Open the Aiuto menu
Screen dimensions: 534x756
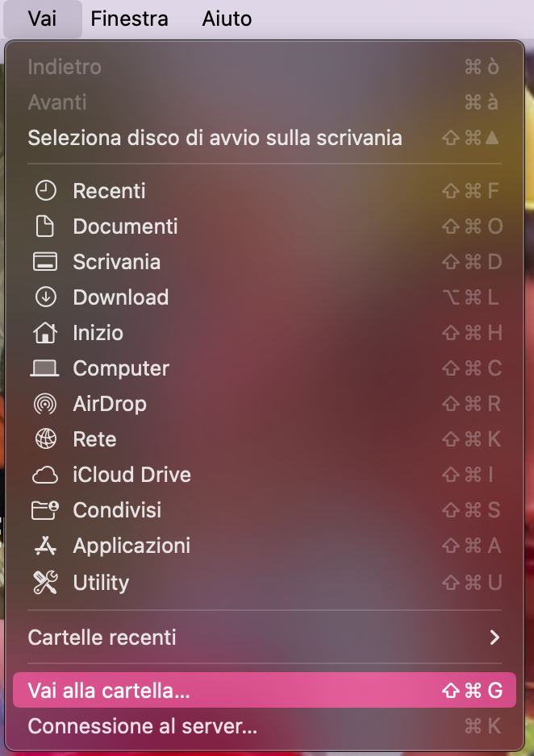pos(226,19)
